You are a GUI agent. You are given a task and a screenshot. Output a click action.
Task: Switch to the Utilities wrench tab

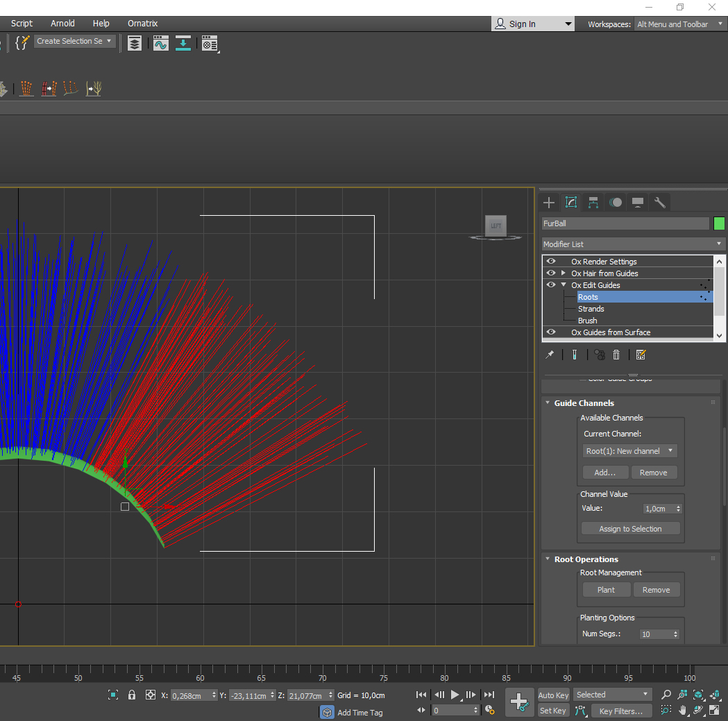660,203
